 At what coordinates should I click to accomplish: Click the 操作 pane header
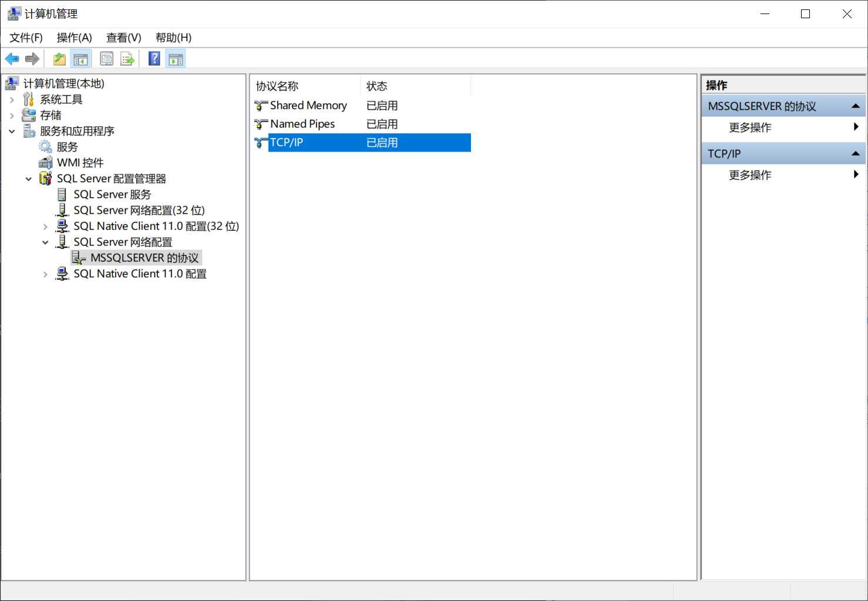click(x=783, y=85)
